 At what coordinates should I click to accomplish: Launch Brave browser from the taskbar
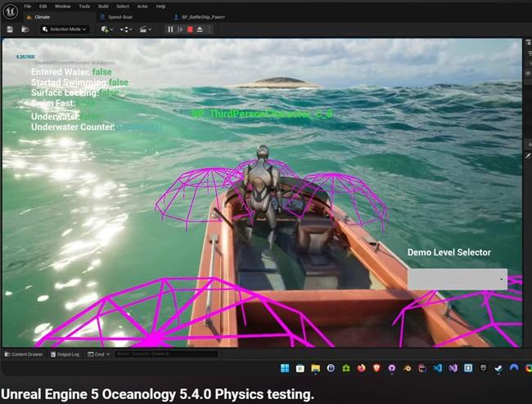(376, 368)
